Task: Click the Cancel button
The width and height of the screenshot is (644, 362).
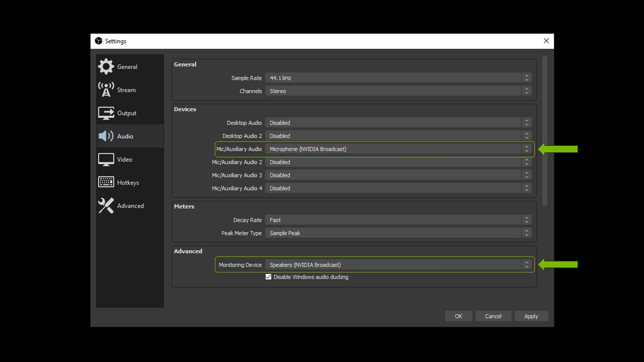Action: [x=493, y=316]
